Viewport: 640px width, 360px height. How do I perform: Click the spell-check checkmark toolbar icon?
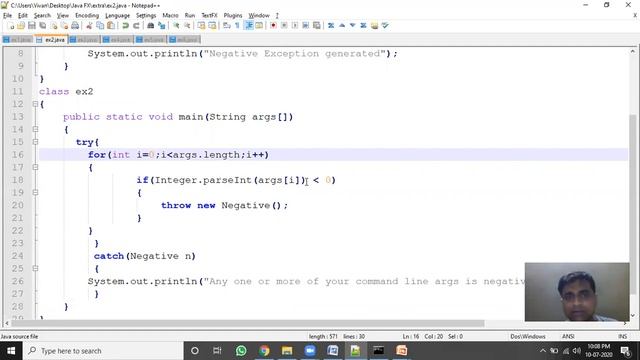coord(385,26)
